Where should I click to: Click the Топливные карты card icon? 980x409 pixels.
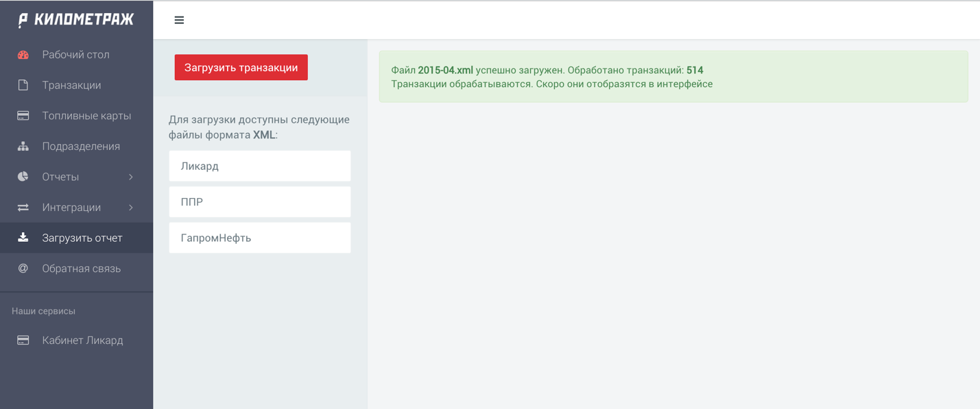click(x=23, y=116)
